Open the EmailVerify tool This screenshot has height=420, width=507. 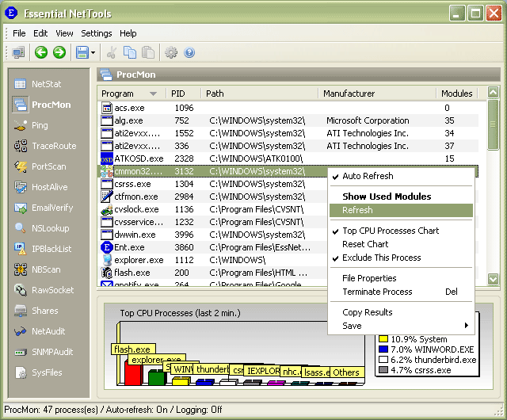(x=44, y=208)
